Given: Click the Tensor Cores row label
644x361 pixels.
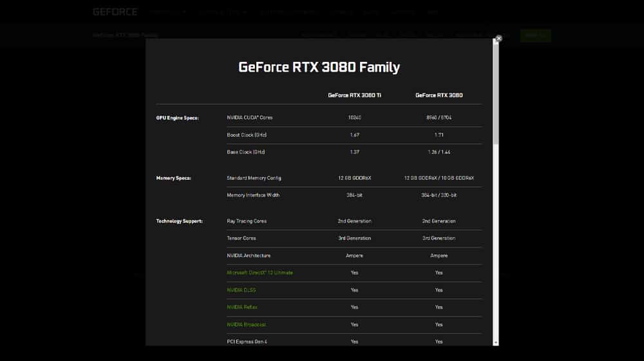Looking at the screenshot, I should [241, 238].
